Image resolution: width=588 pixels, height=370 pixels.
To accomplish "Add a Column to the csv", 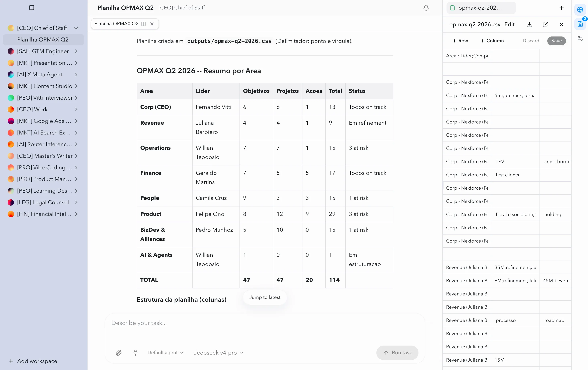I will tap(492, 41).
